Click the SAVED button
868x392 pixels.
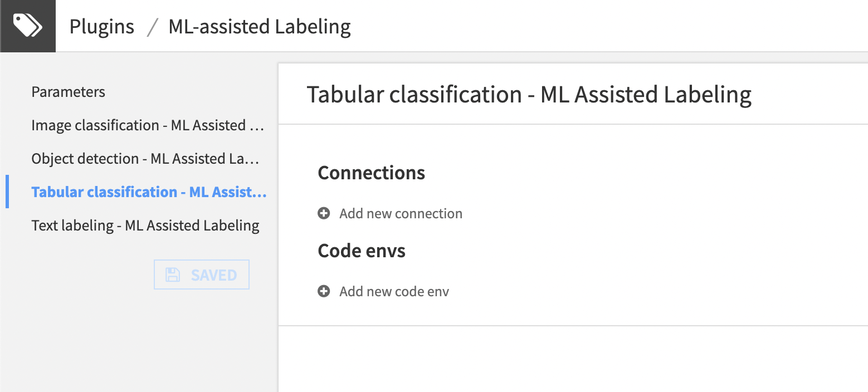pos(201,274)
